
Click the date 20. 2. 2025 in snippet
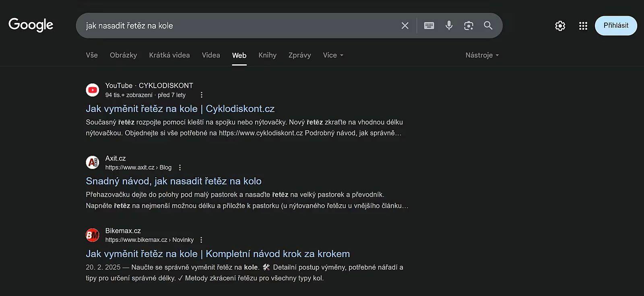click(103, 267)
